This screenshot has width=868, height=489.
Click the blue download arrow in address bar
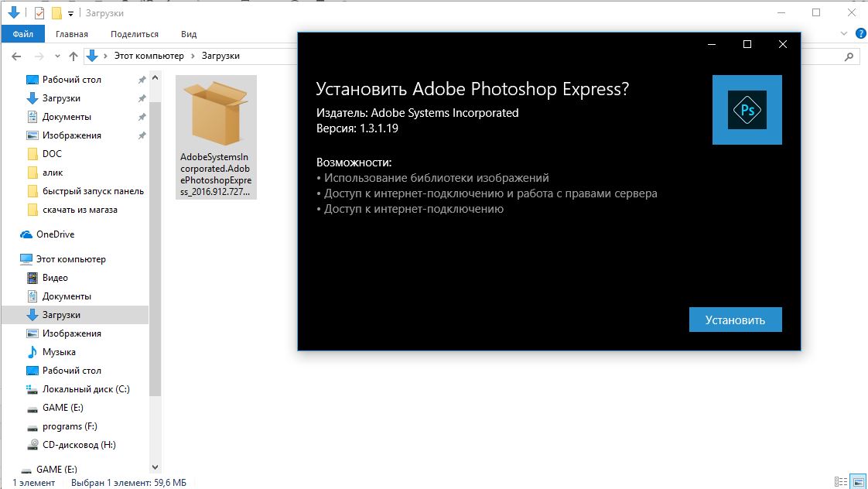point(92,56)
